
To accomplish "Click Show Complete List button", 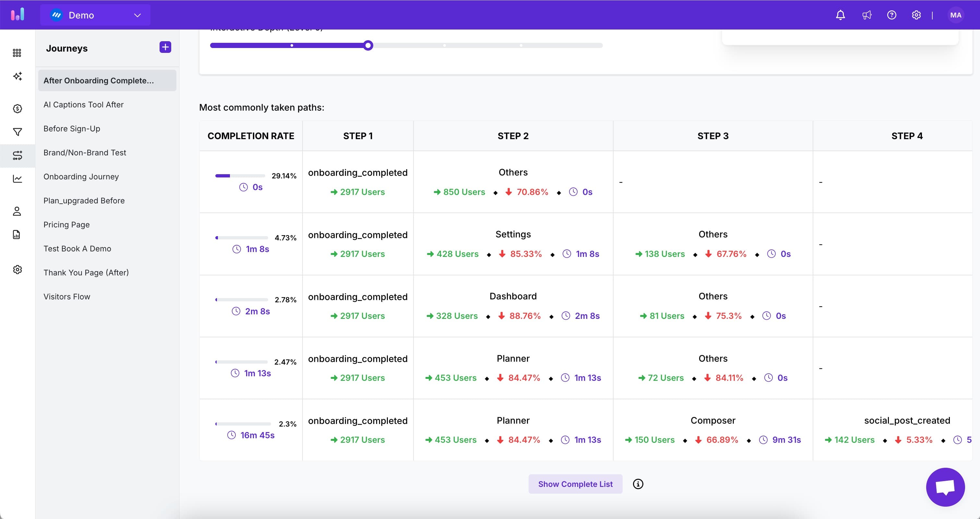I will [575, 483].
